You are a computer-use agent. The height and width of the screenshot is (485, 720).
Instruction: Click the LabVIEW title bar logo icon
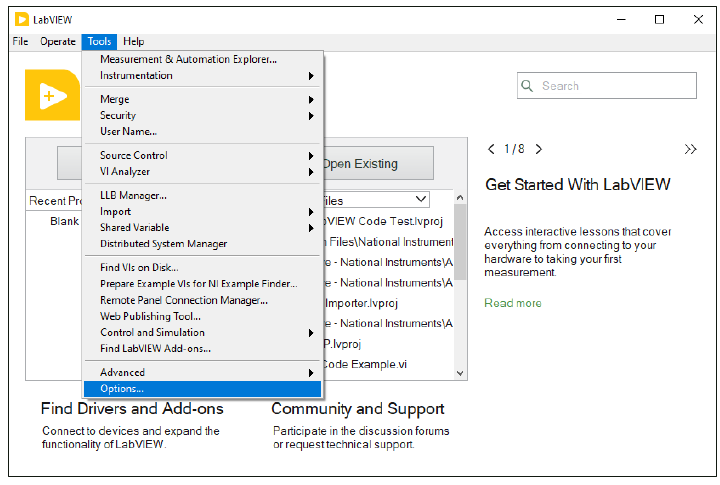point(22,20)
